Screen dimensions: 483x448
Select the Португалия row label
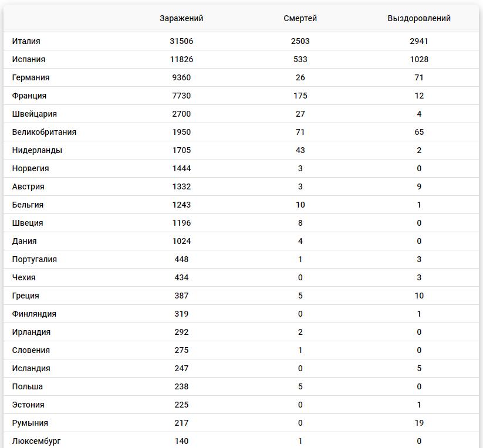[x=35, y=259]
